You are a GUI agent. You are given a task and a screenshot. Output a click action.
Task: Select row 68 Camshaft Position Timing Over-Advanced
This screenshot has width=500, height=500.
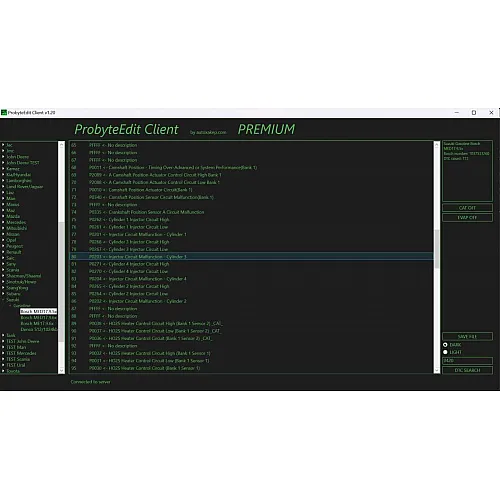[x=251, y=167]
